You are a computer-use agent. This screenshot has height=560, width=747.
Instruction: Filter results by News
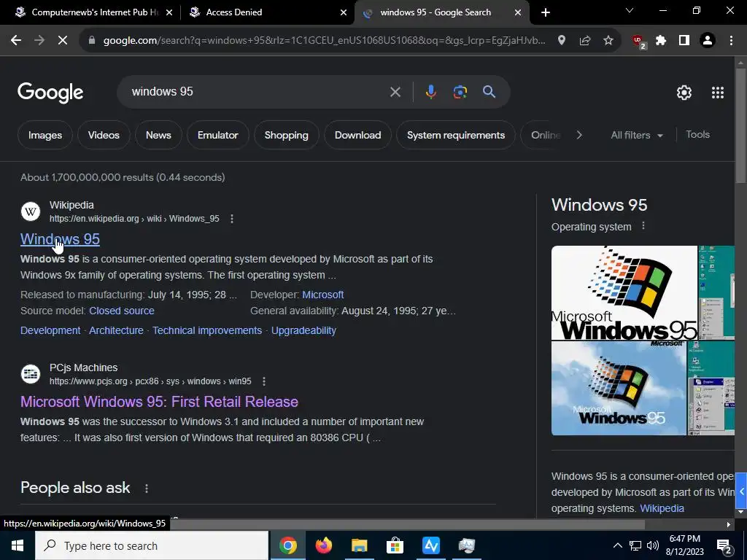158,135
